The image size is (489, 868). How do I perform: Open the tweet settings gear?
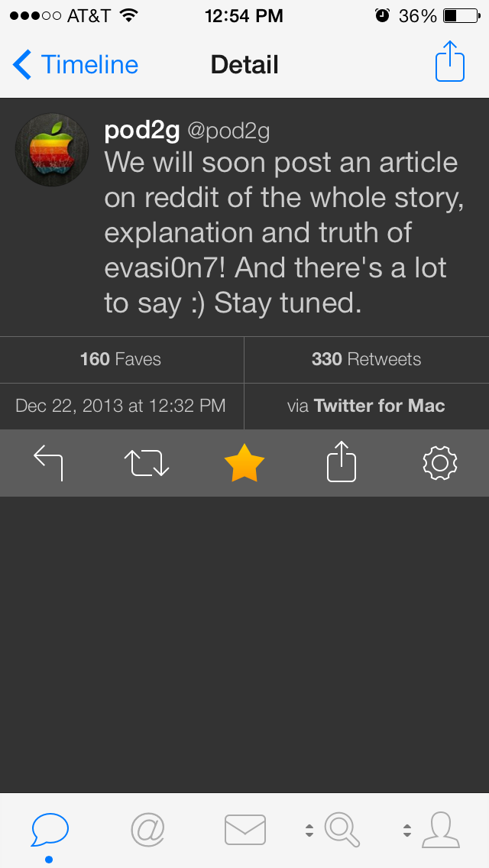pos(439,463)
